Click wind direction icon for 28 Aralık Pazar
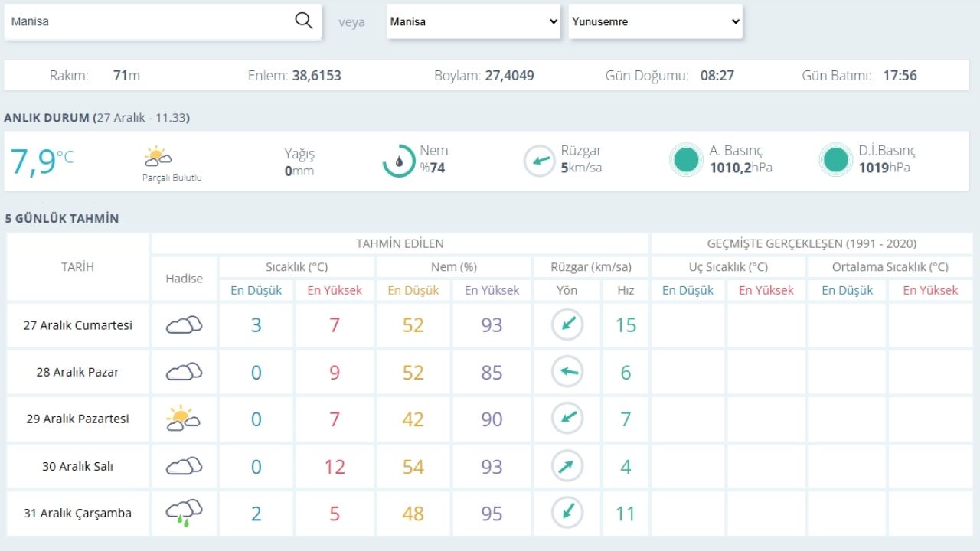980x551 pixels. pos(567,373)
